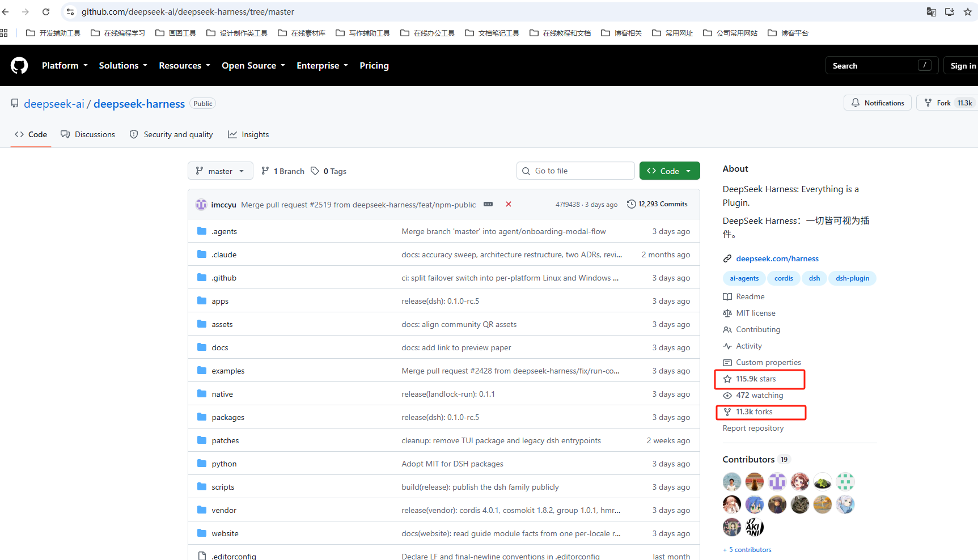
Task: Reload the page with refresh icon
Action: pos(46,11)
